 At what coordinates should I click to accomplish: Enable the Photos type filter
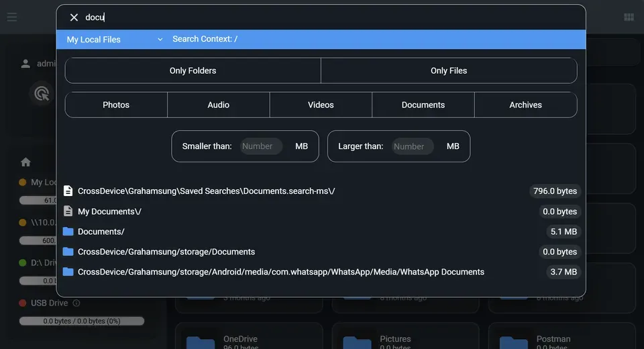(x=116, y=105)
